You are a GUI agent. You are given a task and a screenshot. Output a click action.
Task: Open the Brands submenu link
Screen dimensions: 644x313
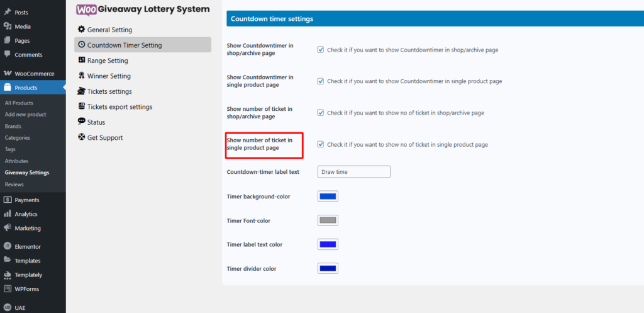click(x=13, y=126)
